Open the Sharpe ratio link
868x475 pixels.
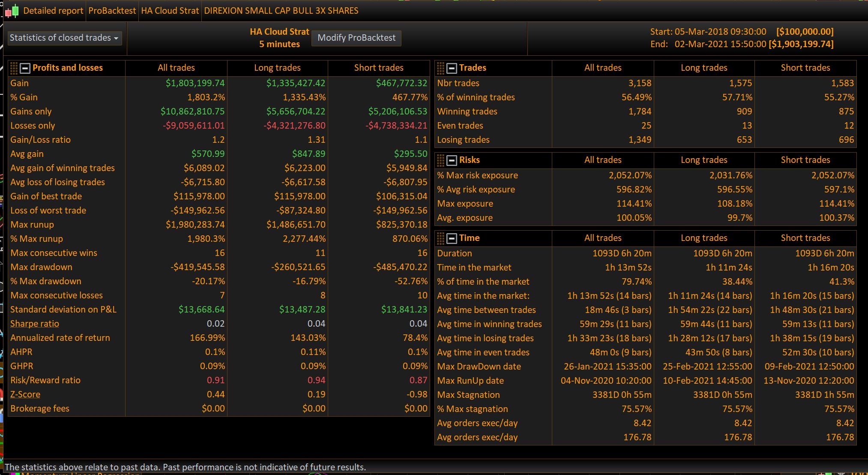coord(35,324)
